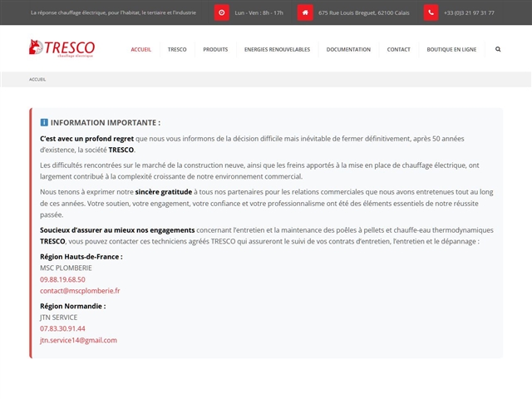Call JTN Service number 07.83.30.91.44

62,329
